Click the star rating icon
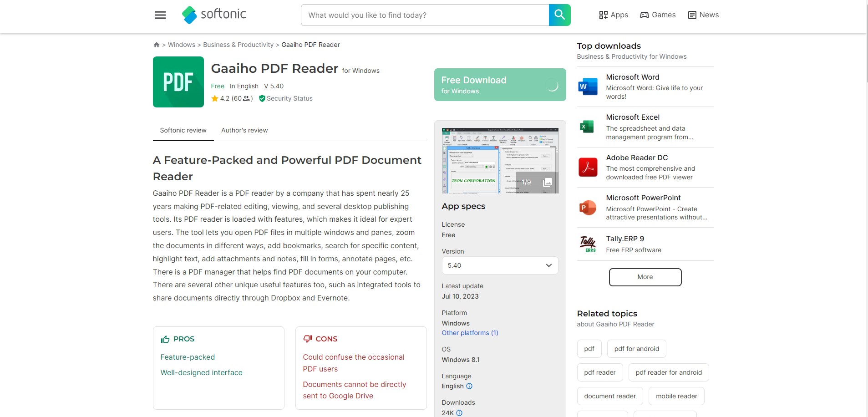868x417 pixels. 215,98
